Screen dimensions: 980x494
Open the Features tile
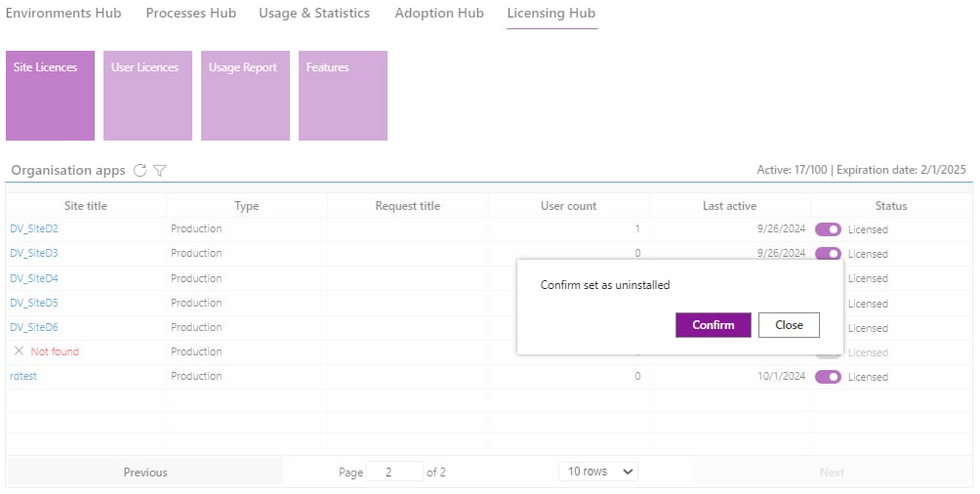343,96
